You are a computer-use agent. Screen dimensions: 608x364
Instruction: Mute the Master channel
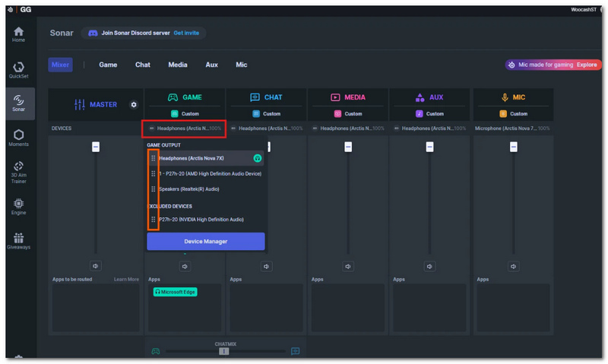click(x=96, y=266)
